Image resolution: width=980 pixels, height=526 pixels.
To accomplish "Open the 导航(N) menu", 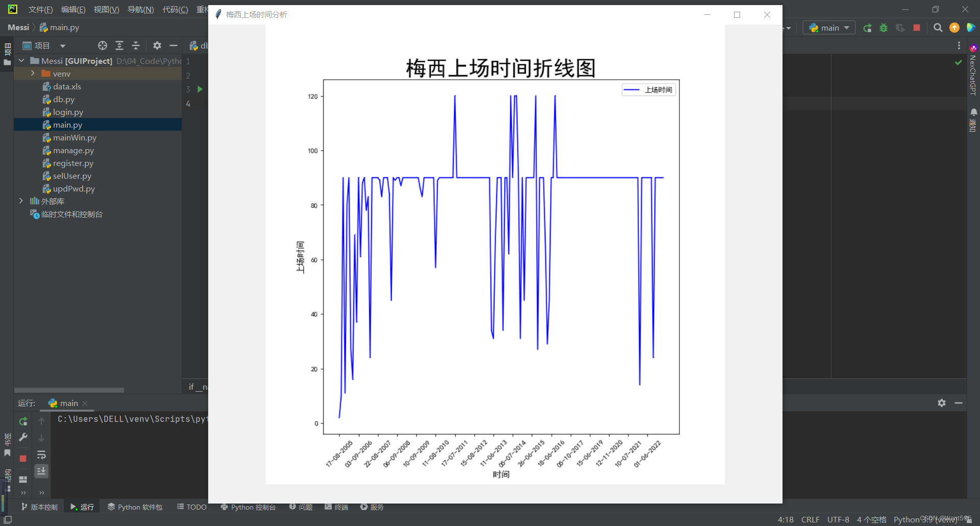I will 140,9.
